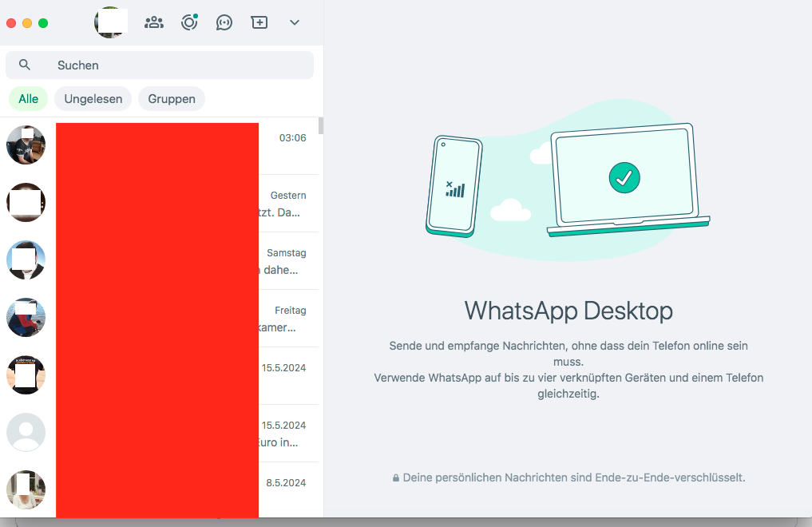Click the green macOS fullscreen button
812x527 pixels.
coord(43,23)
